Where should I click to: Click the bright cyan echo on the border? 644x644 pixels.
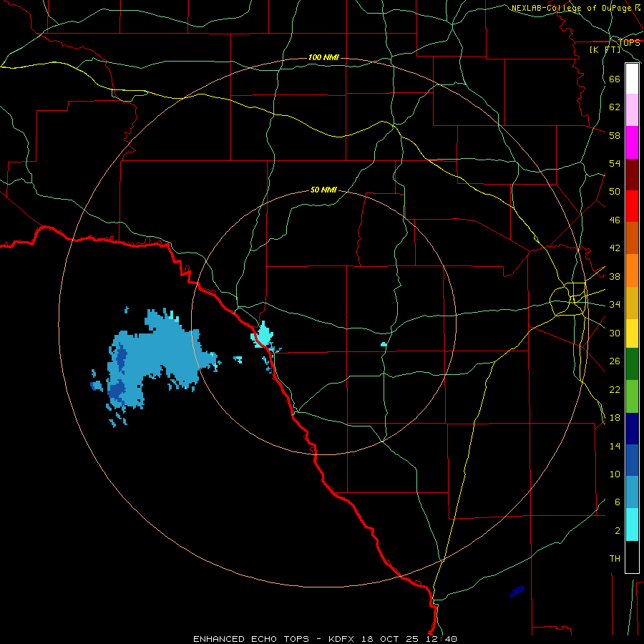pyautogui.click(x=263, y=335)
